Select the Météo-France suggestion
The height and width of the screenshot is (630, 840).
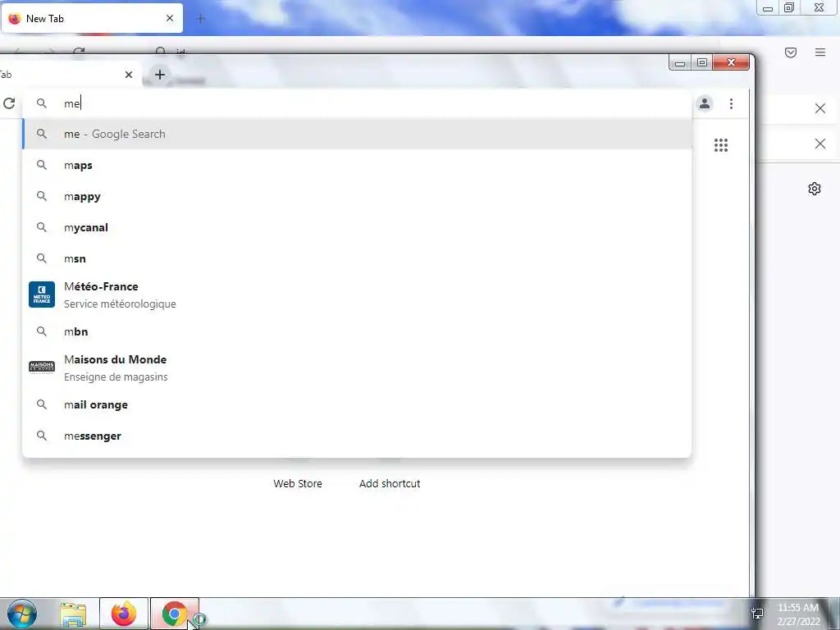pos(357,294)
